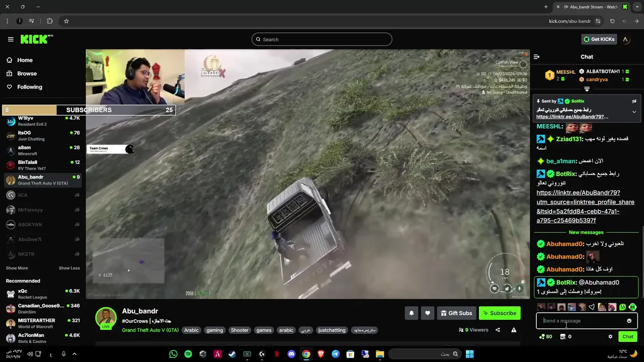Select Abu_bandr channel in sidebar

click(43, 180)
